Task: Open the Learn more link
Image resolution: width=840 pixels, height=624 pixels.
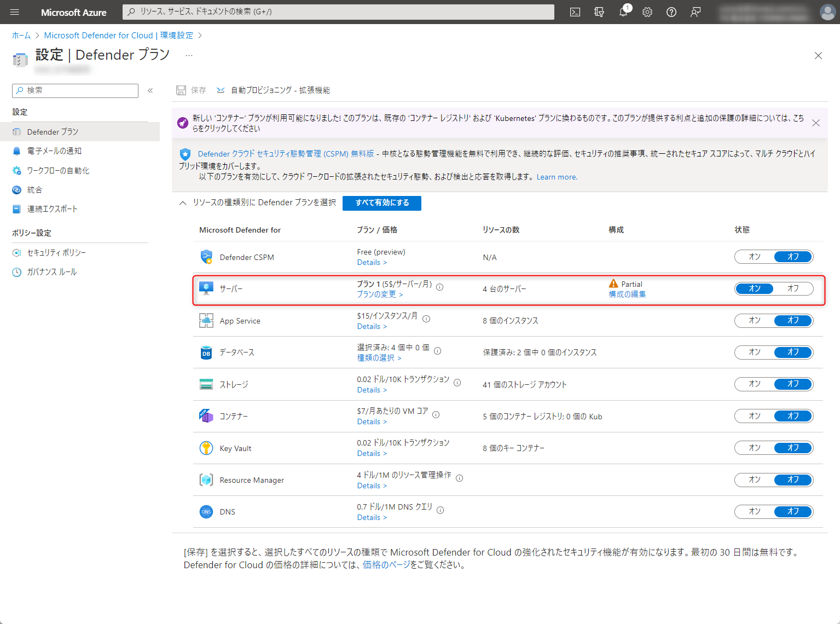Action: (557, 177)
